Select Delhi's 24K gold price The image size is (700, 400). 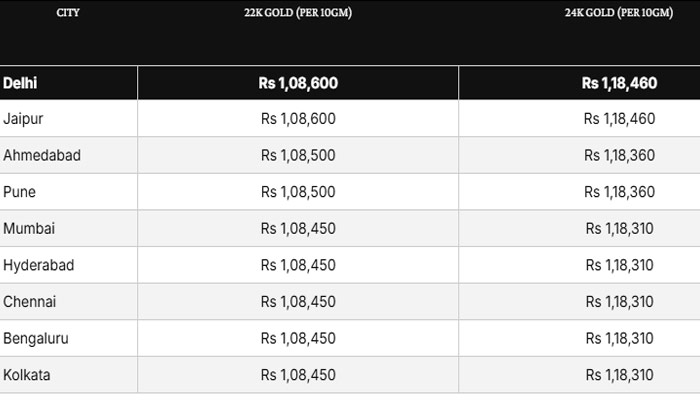pos(619,83)
